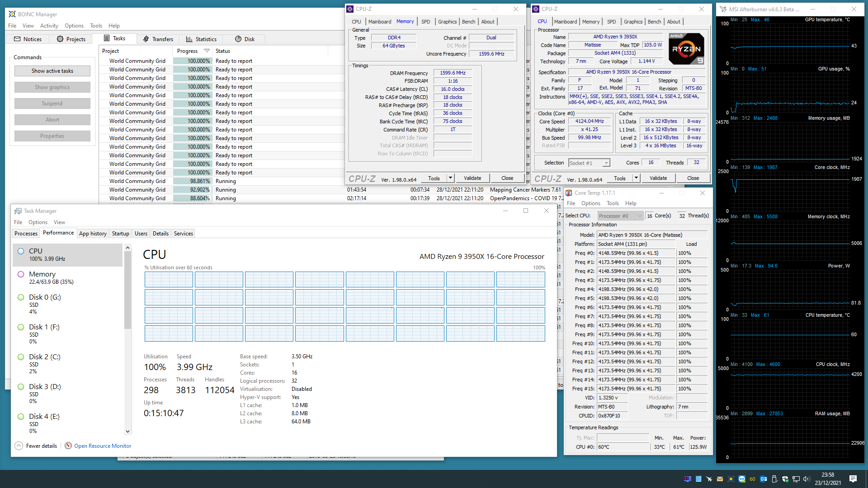Select CPU in Task Manager performance sidebar
The image size is (868, 488).
[x=68, y=255]
